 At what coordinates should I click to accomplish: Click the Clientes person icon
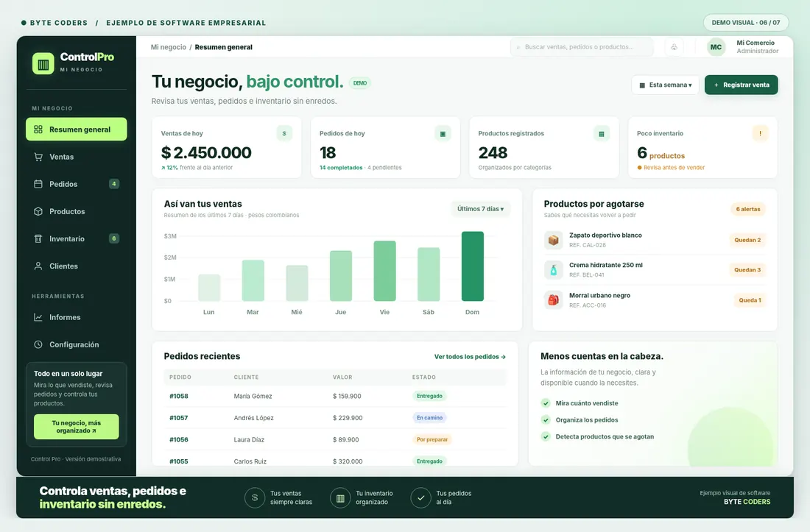point(38,266)
